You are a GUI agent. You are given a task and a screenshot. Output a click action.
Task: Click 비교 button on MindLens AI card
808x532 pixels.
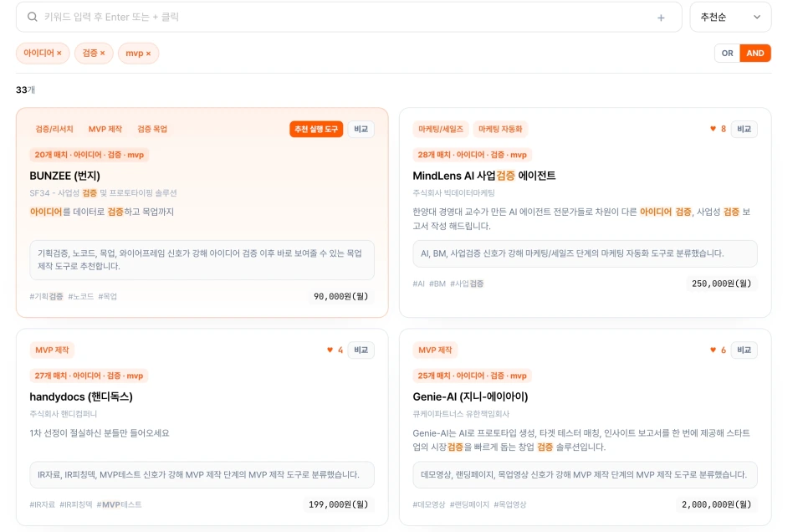click(744, 129)
